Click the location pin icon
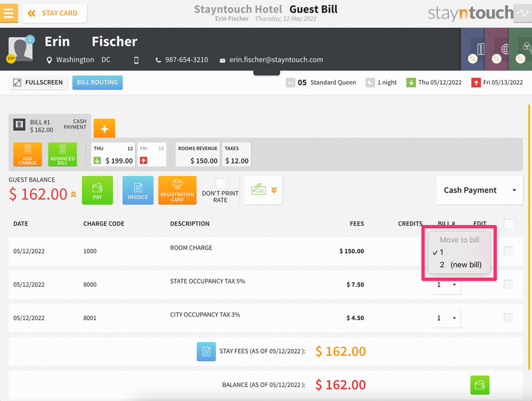This screenshot has width=532, height=401. (x=49, y=60)
